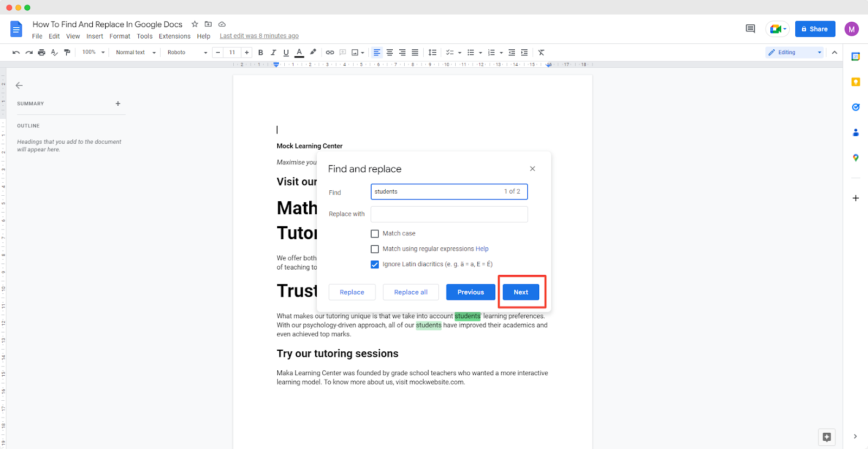
Task: Enable Match using regular expressions checkbox
Action: pyautogui.click(x=375, y=249)
